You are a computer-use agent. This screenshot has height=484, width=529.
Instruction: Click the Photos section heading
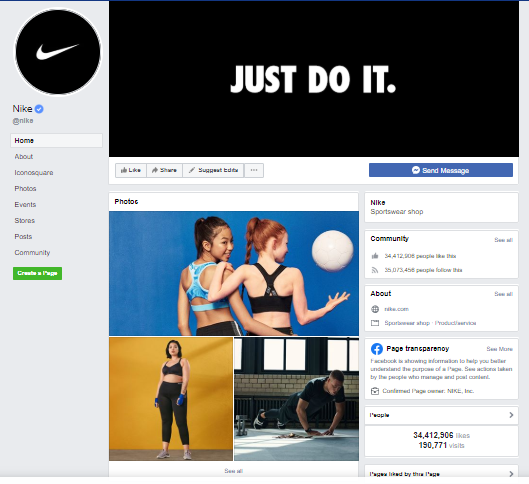[x=126, y=202]
